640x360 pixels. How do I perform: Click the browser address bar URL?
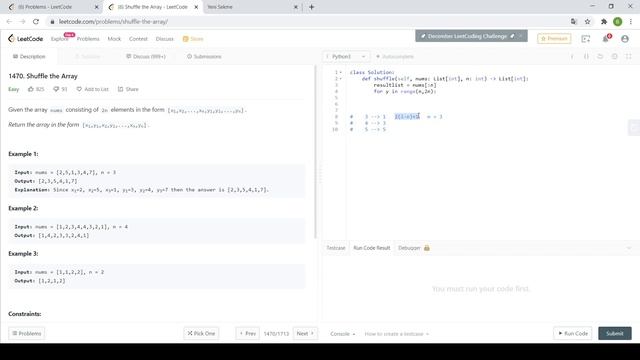[113, 22]
